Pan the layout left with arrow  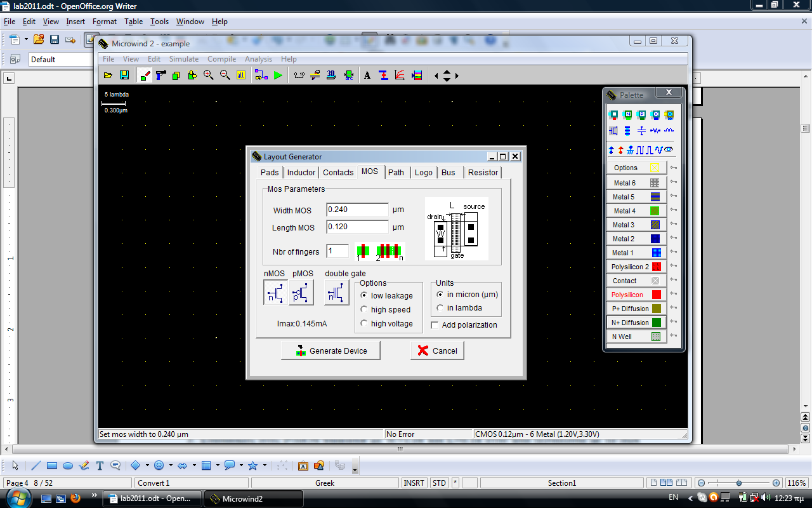(436, 76)
